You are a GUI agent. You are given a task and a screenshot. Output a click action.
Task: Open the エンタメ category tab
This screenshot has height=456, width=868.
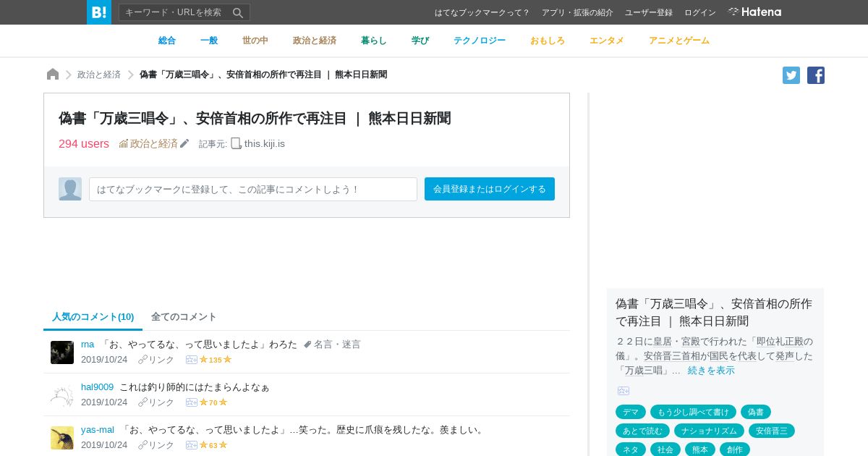[x=607, y=41]
